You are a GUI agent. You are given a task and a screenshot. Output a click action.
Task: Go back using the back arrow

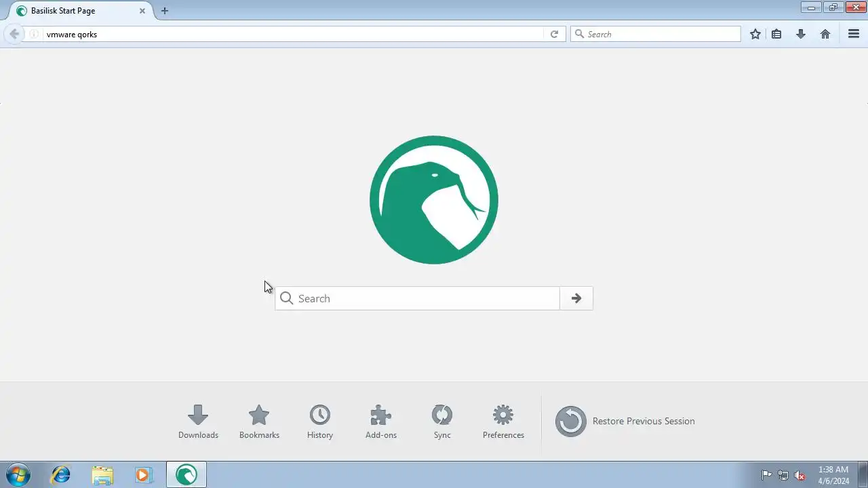(x=14, y=34)
